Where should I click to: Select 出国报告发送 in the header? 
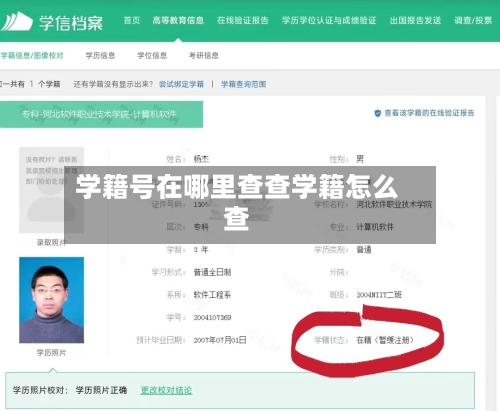[415, 21]
